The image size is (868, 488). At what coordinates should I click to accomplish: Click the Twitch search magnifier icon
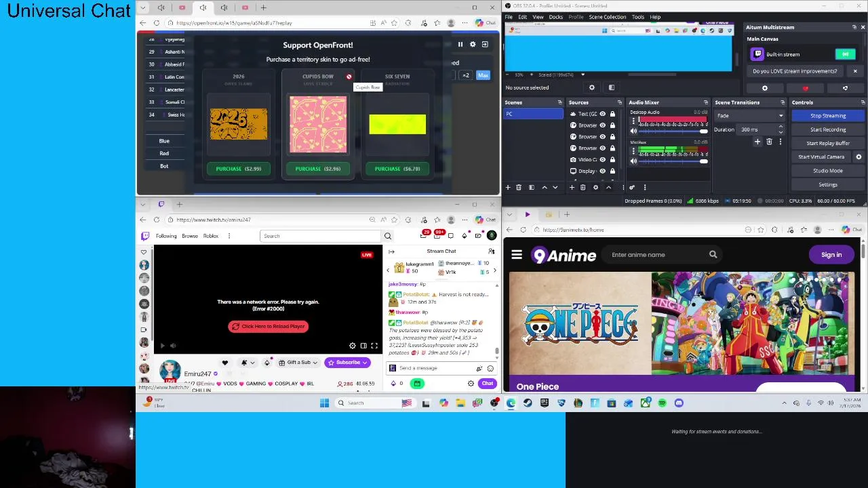click(x=388, y=236)
